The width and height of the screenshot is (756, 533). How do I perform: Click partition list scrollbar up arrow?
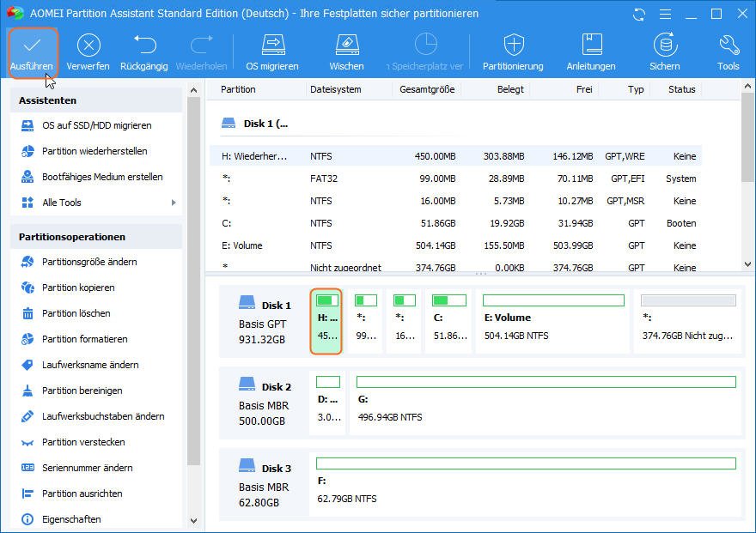[x=747, y=87]
